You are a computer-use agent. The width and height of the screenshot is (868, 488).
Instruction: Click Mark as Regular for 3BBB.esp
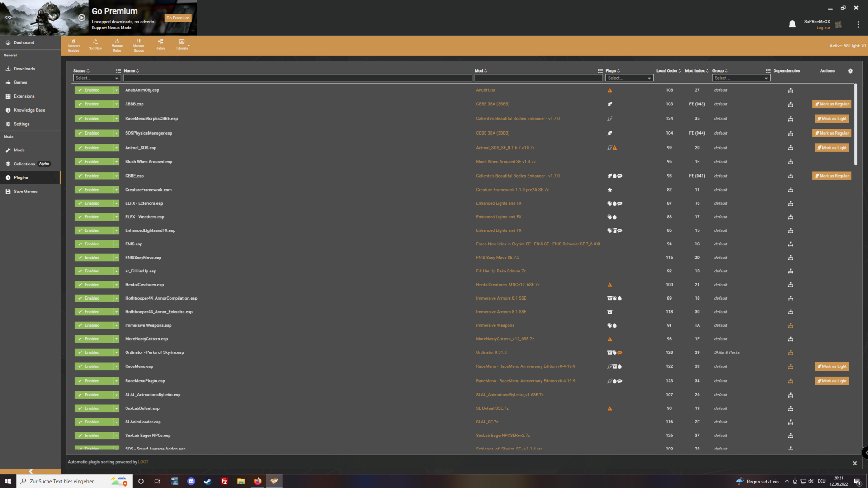[x=832, y=104]
